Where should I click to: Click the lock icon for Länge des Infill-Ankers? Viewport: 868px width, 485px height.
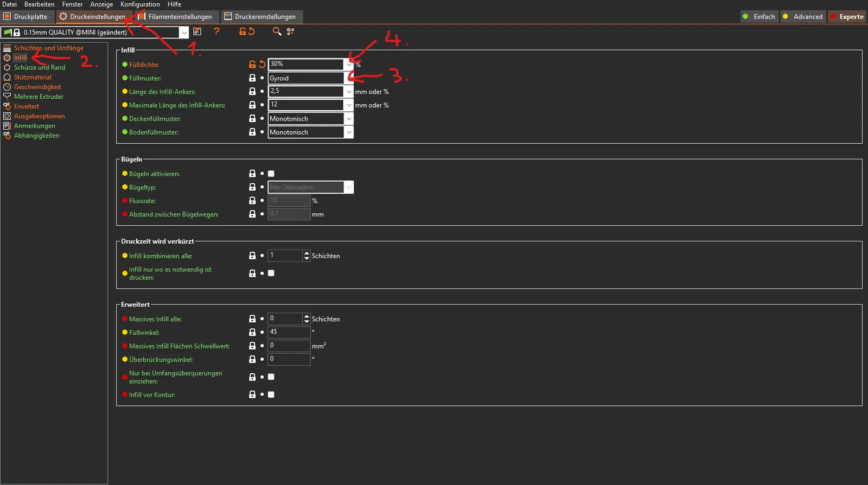[x=252, y=91]
